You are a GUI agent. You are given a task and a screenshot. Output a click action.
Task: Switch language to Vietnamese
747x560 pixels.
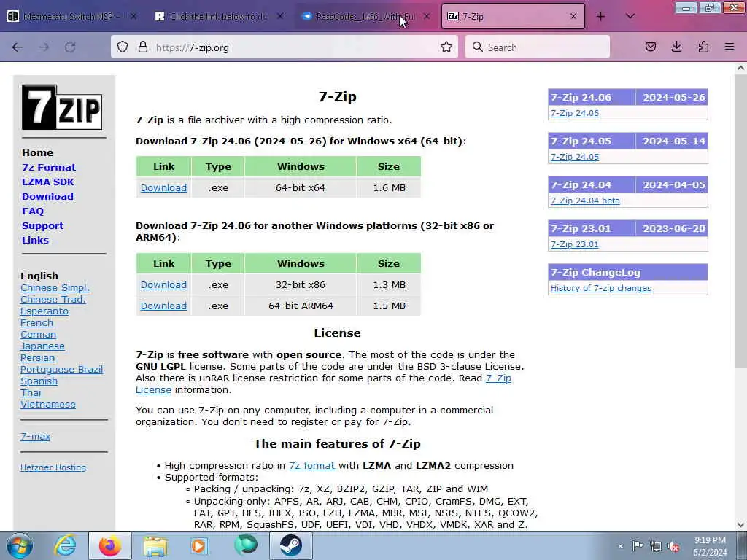[47, 404]
